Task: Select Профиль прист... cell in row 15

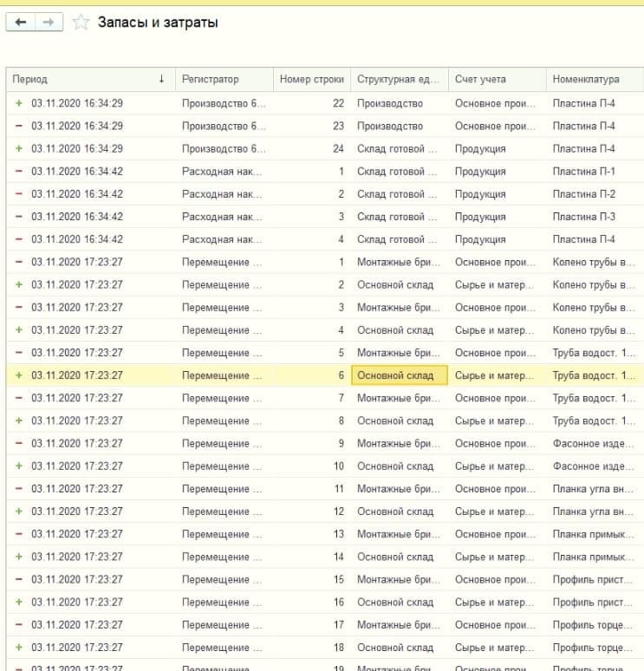Action: point(595,579)
